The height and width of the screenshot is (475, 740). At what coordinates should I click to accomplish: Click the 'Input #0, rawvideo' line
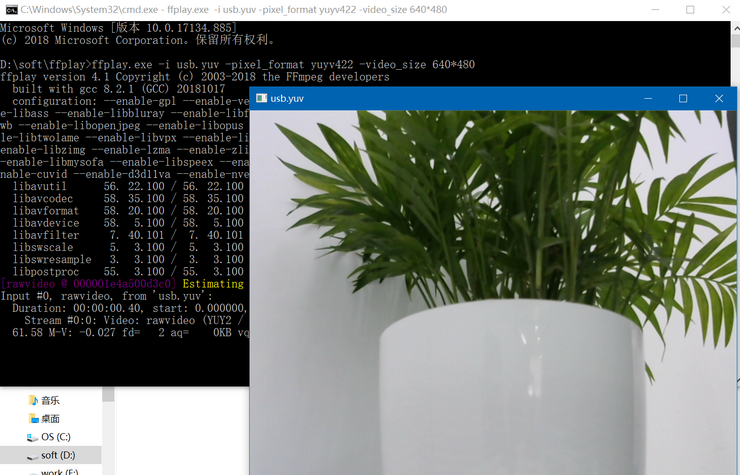pos(106,297)
